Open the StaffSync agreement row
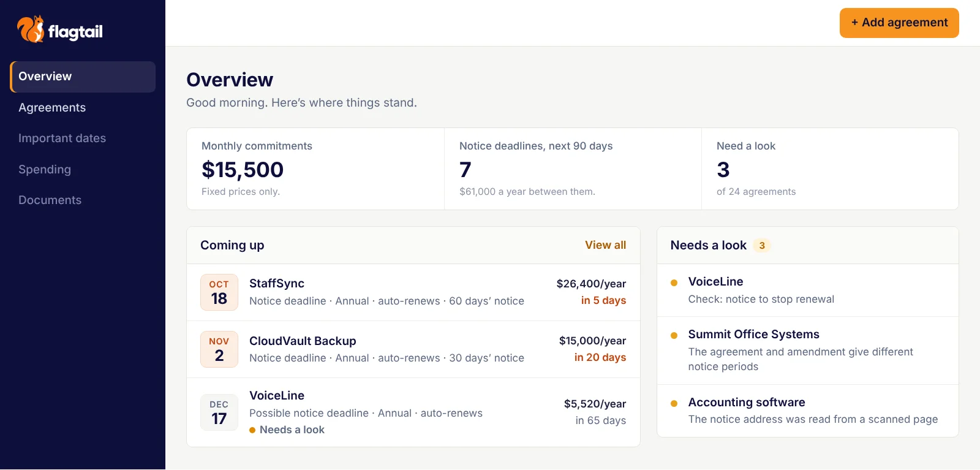 tap(413, 292)
